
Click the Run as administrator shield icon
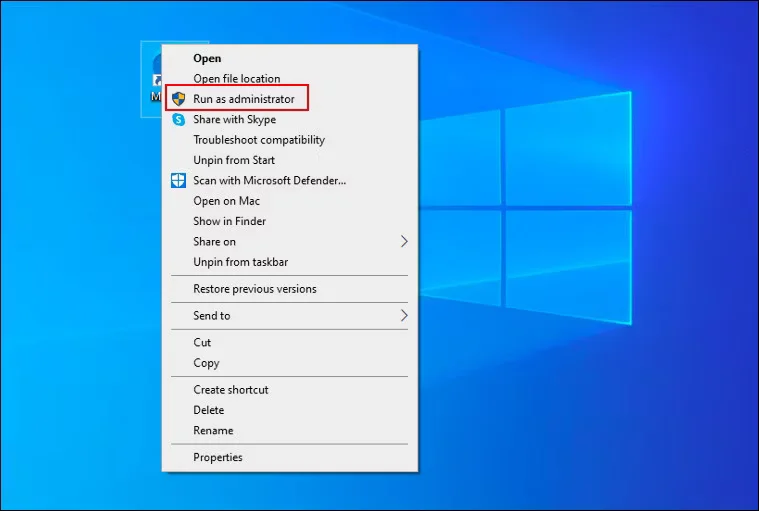coord(179,99)
